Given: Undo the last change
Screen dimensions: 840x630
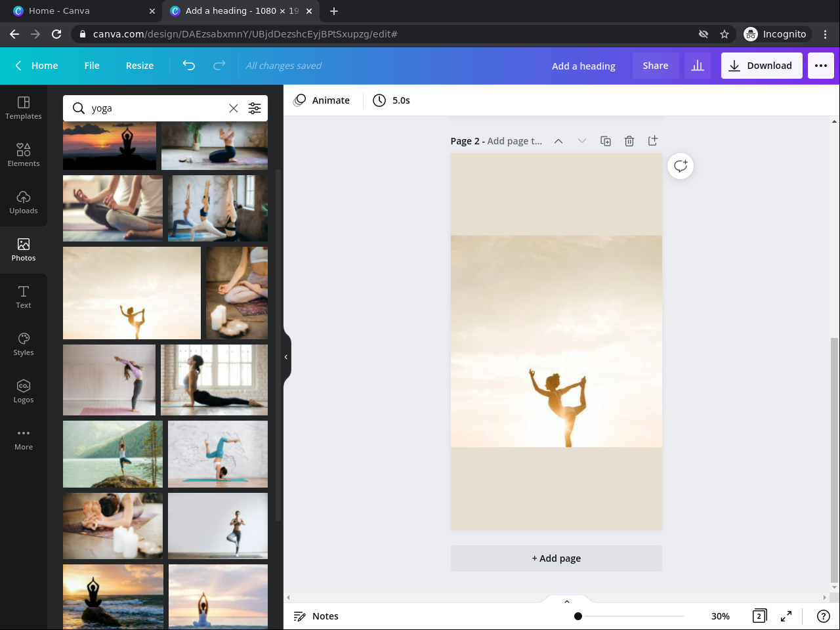Looking at the screenshot, I should (x=189, y=66).
